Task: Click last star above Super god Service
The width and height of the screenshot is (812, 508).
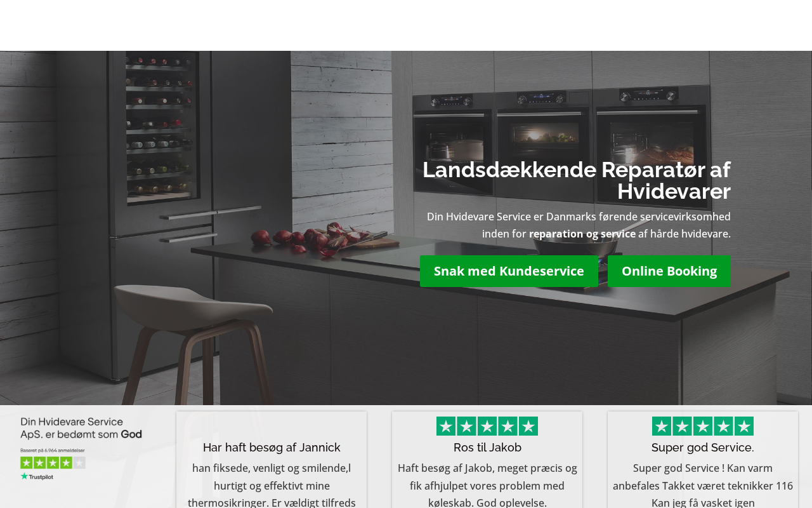Action: (744, 426)
